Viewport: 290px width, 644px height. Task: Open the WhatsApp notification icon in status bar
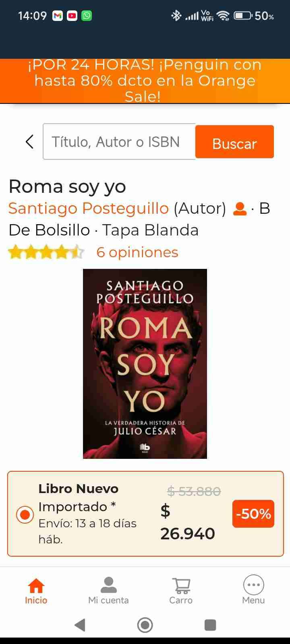click(x=87, y=16)
